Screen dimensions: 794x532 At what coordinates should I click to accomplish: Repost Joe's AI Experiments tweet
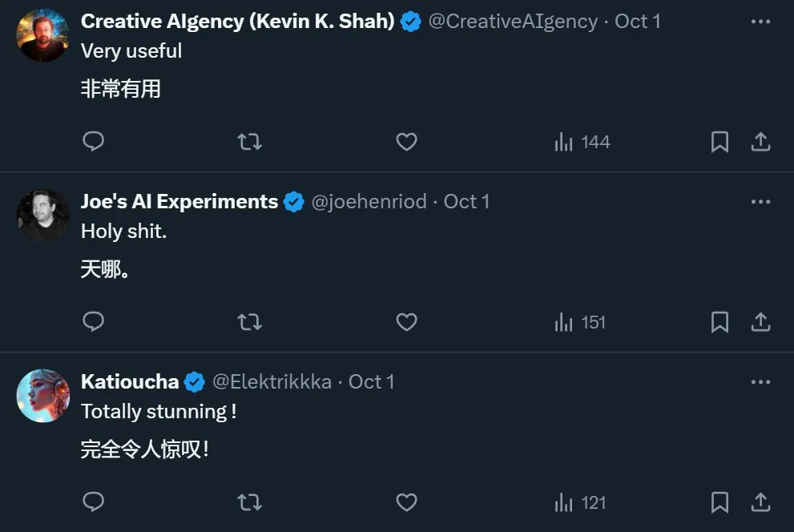pyautogui.click(x=250, y=322)
